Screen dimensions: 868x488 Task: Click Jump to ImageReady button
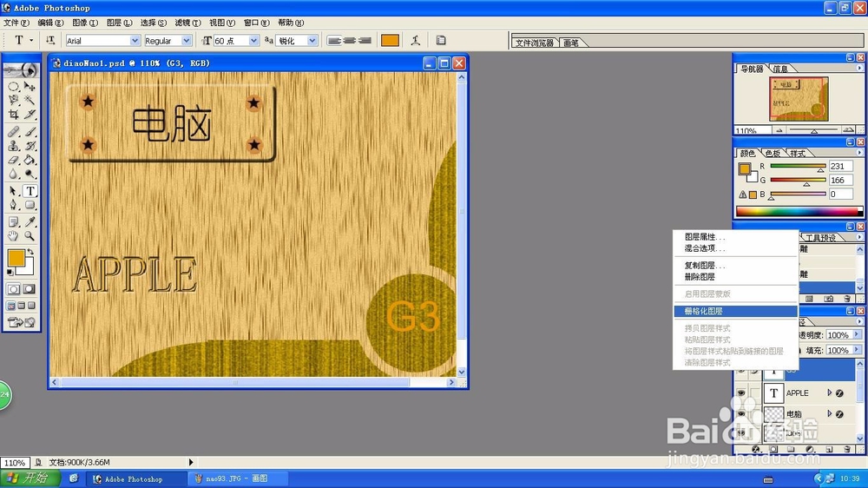click(x=22, y=322)
